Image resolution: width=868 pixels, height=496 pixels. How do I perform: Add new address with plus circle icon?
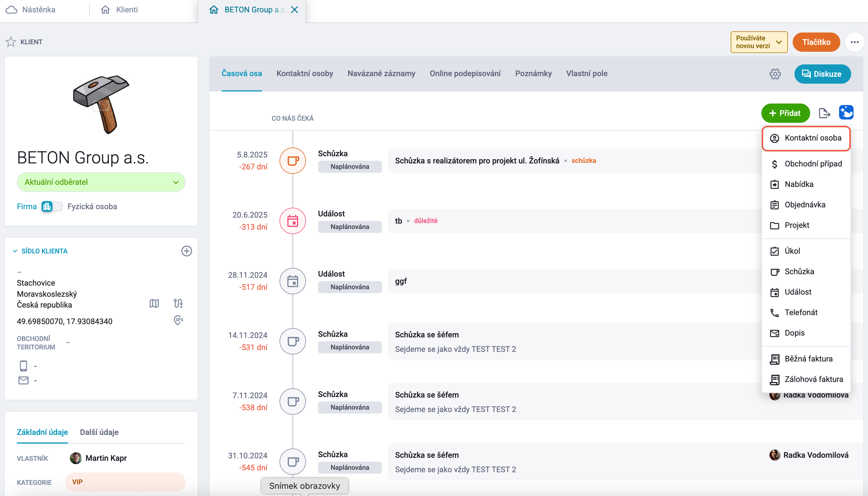(186, 251)
